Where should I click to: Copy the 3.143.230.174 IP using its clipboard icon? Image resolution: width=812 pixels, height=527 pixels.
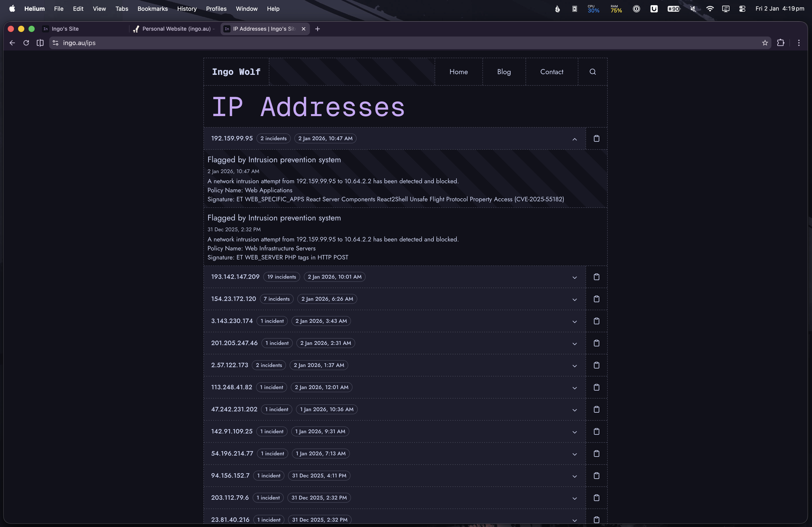point(596,321)
